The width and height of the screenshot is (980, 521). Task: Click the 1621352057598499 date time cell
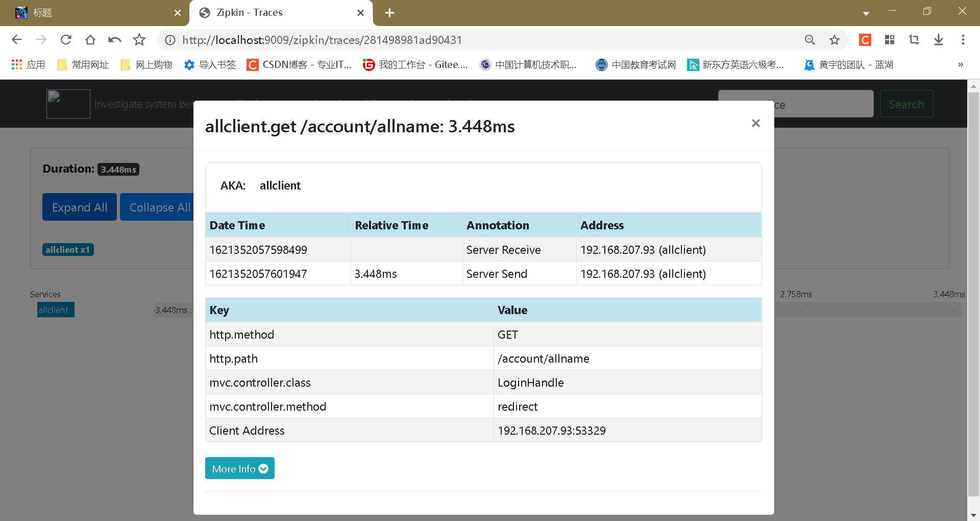coord(278,249)
